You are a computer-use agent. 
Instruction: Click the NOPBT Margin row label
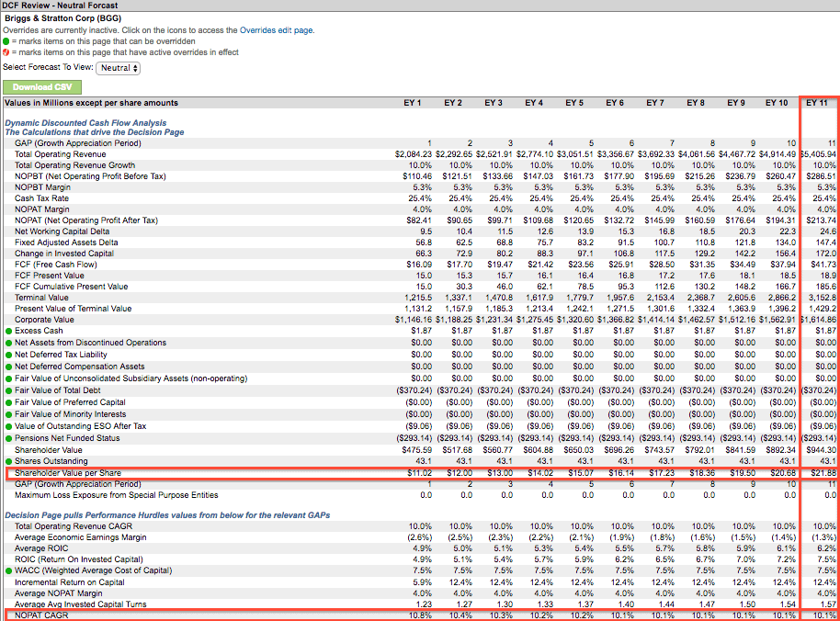[x=43, y=187]
